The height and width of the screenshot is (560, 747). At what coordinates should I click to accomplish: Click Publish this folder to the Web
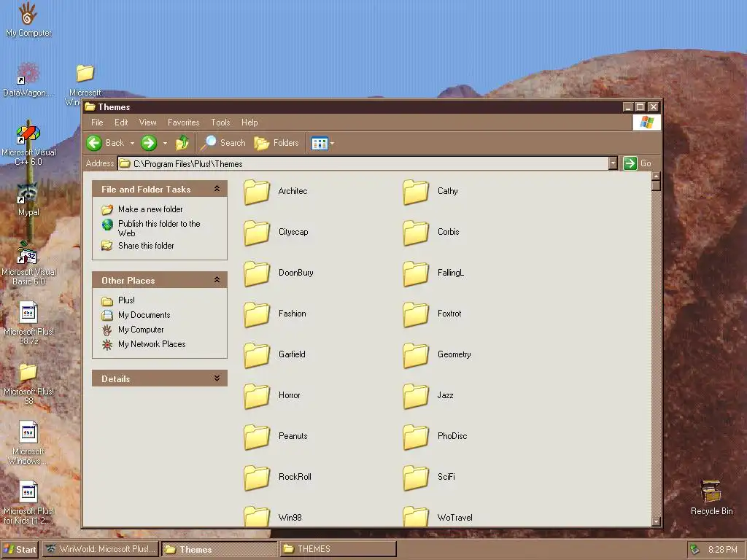(x=159, y=228)
